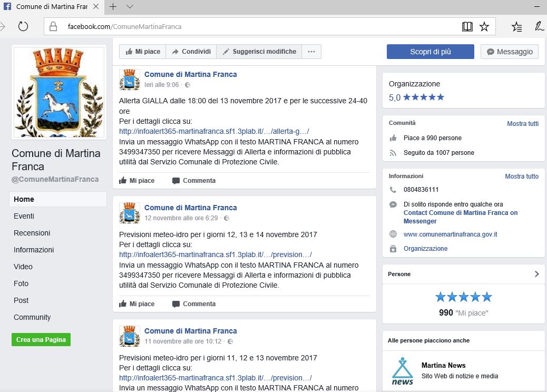Click Contact Comune di Martina Franca on Messenger

(461, 217)
